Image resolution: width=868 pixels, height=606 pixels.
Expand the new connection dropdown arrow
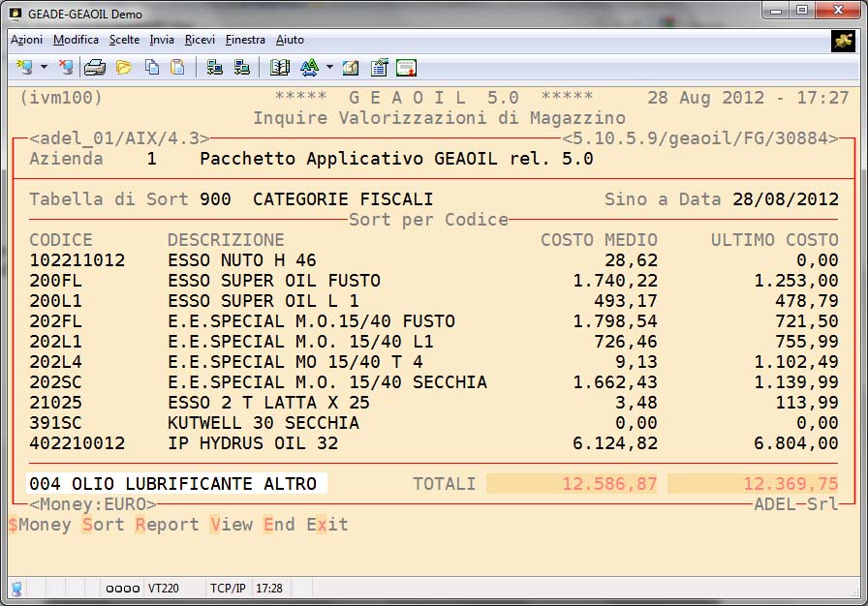coord(44,67)
